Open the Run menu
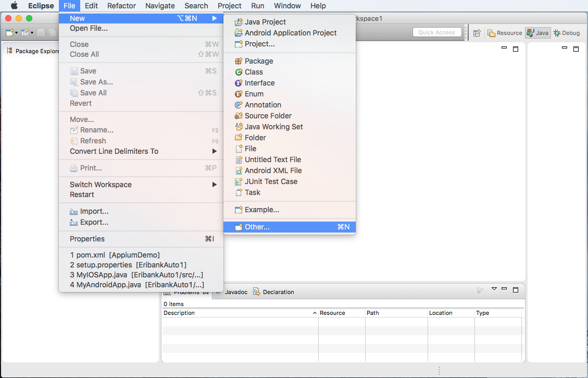The width and height of the screenshot is (588, 378). click(x=258, y=6)
